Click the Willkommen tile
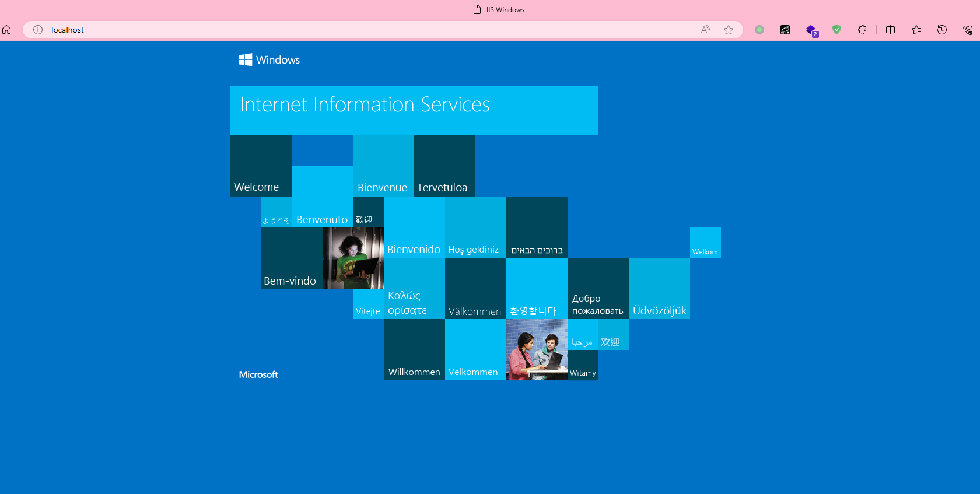Viewport: 980px width, 494px height. pyautogui.click(x=414, y=350)
